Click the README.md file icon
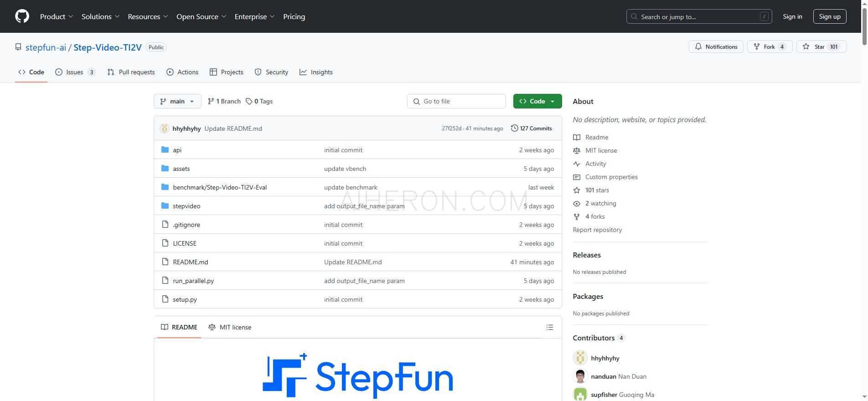 click(165, 262)
